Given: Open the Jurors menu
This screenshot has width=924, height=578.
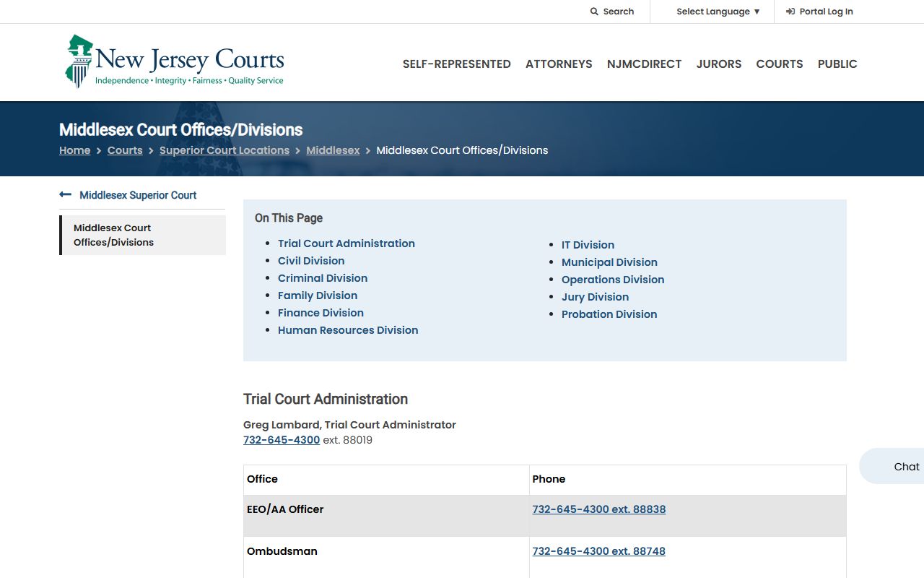Looking at the screenshot, I should [719, 64].
